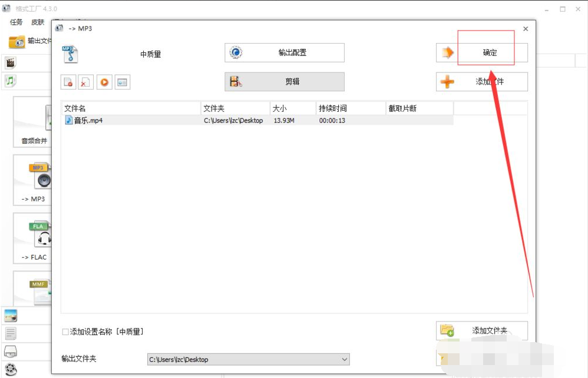Click -> FLAC tile in main window
This screenshot has height=378, width=588.
pyautogui.click(x=32, y=238)
